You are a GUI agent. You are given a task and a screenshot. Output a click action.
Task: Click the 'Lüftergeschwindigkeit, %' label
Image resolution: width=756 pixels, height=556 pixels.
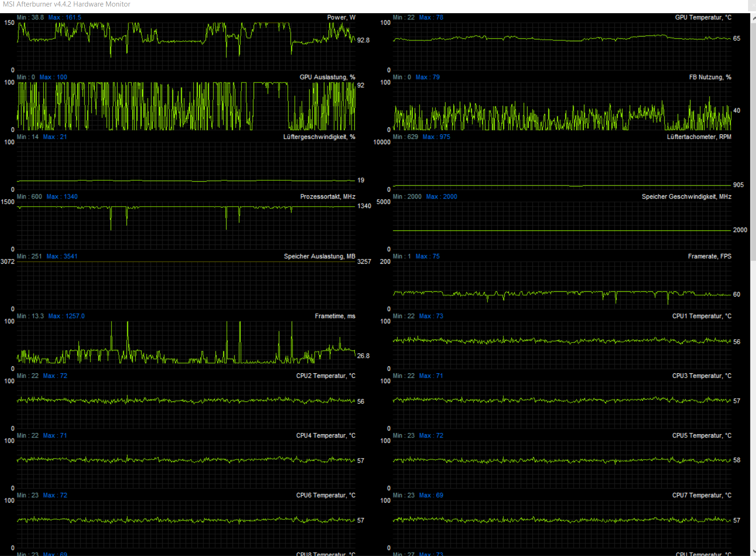click(319, 137)
